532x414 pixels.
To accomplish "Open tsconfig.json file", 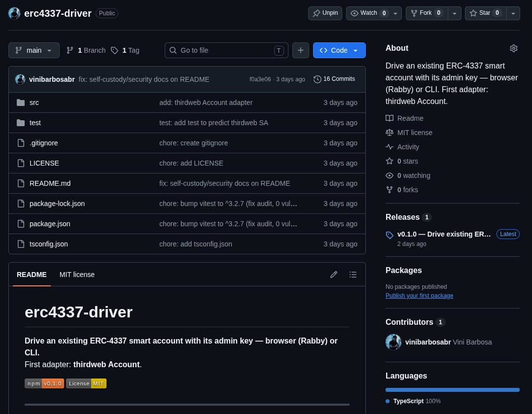I will click(48, 244).
